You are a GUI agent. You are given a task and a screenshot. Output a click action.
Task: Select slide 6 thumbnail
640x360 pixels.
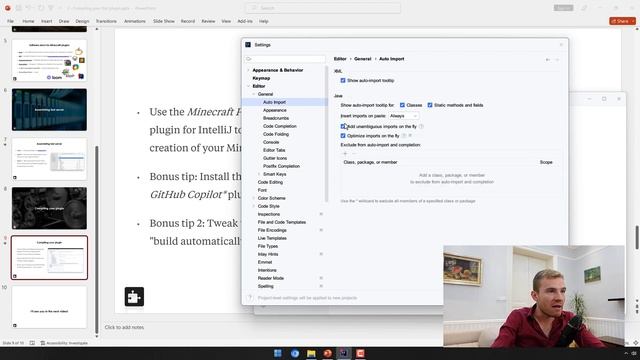[49, 109]
